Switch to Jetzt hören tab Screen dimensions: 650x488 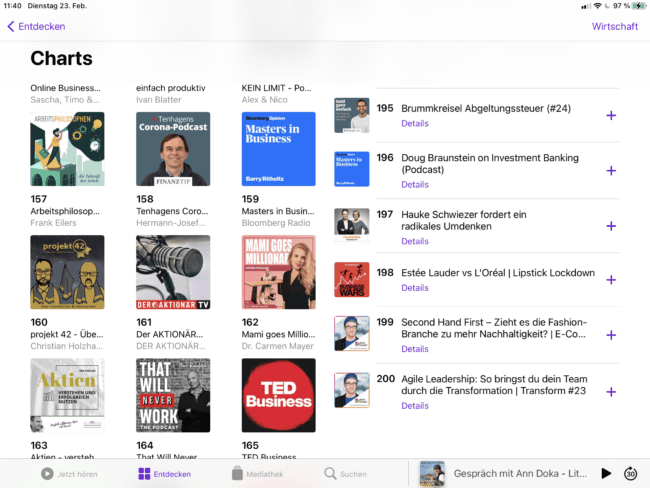click(x=69, y=474)
